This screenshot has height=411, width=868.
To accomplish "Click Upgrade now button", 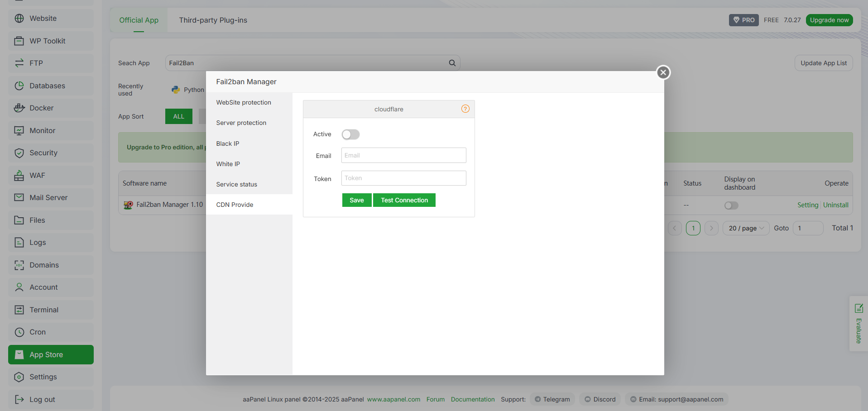I will pyautogui.click(x=829, y=20).
